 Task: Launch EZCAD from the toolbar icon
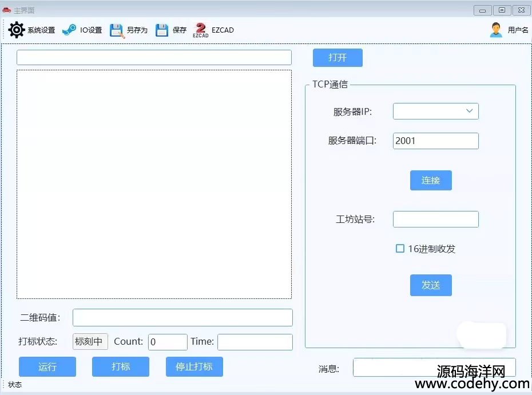click(201, 30)
